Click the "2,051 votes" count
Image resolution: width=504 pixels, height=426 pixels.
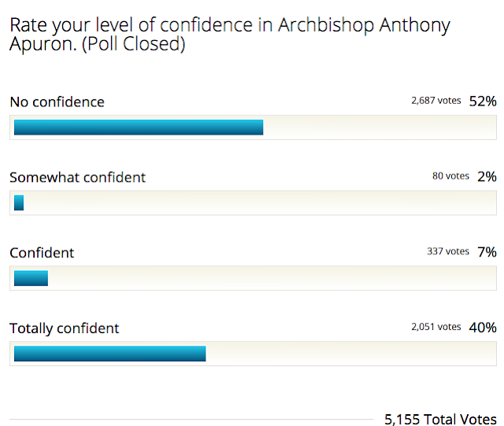(436, 327)
